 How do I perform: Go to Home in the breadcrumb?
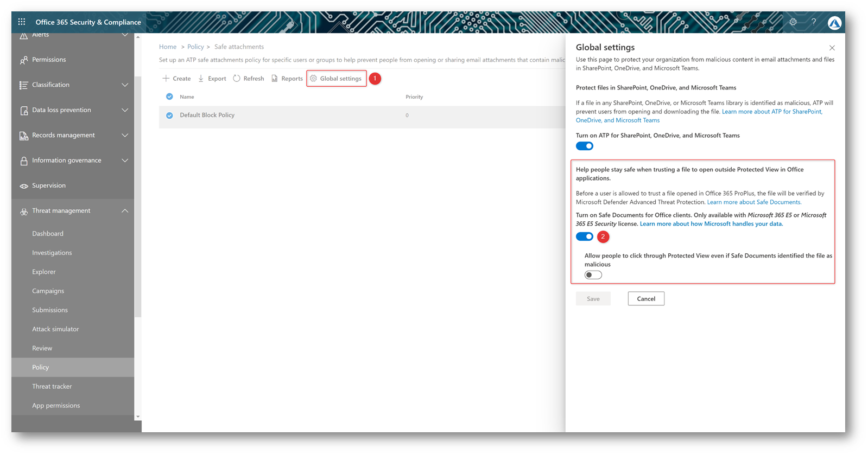168,47
